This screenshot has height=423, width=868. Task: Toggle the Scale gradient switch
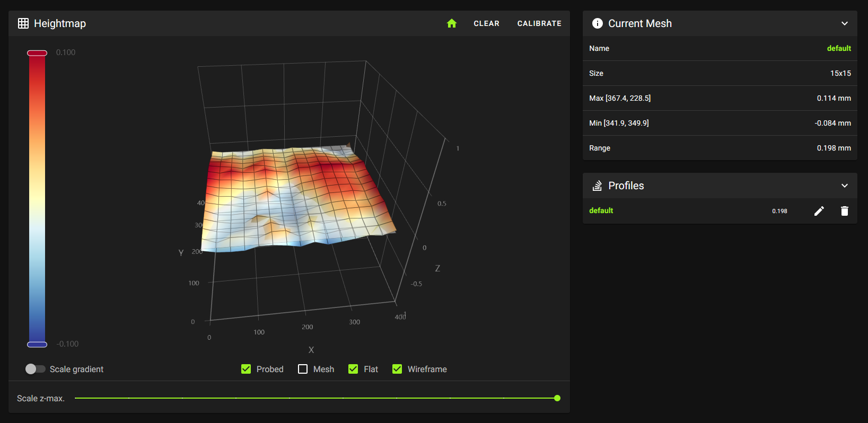(35, 369)
